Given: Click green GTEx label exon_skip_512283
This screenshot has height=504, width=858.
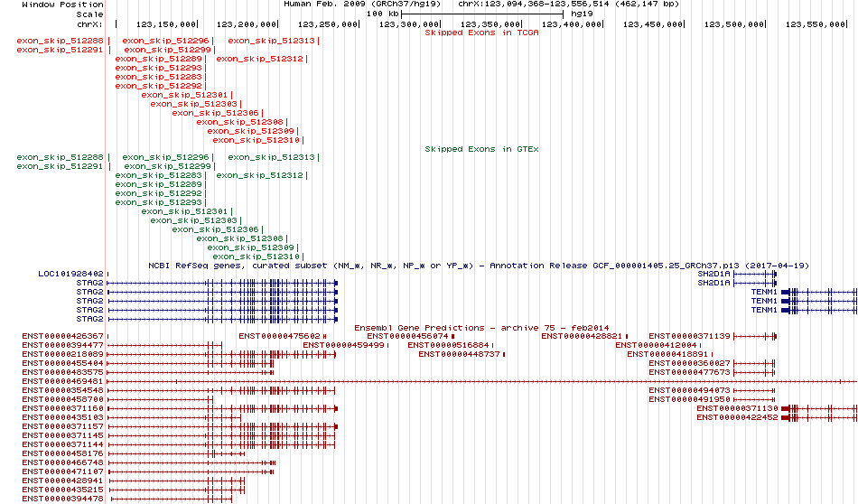Looking at the screenshot, I should tap(158, 175).
